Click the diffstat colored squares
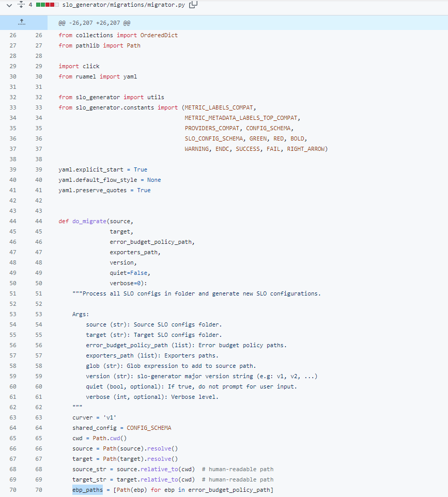The width and height of the screenshot is (448, 497). pyautogui.click(x=50, y=5)
